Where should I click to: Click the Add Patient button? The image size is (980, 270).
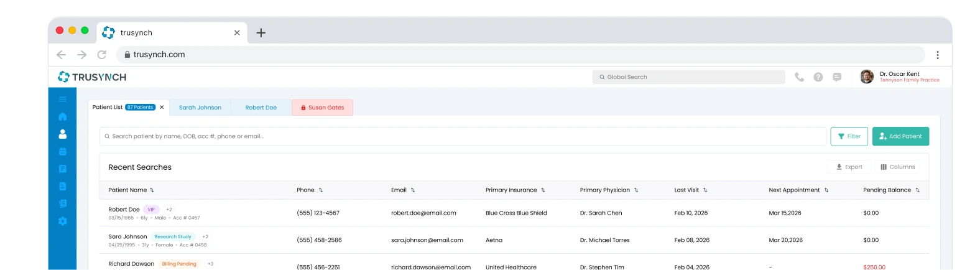(900, 136)
